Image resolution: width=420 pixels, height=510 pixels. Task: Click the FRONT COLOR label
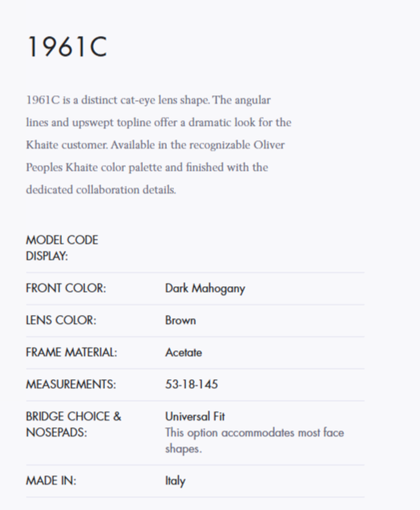coord(65,289)
